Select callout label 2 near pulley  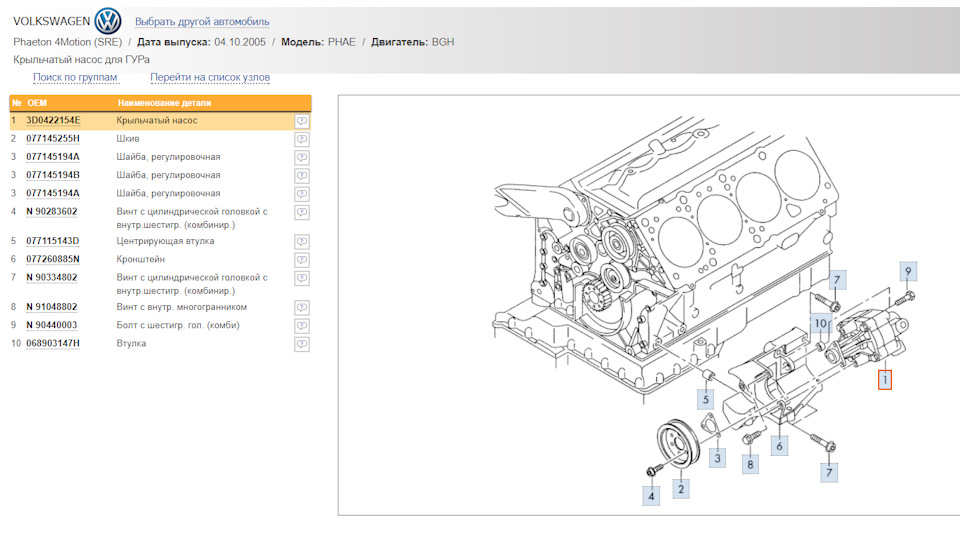(x=680, y=489)
